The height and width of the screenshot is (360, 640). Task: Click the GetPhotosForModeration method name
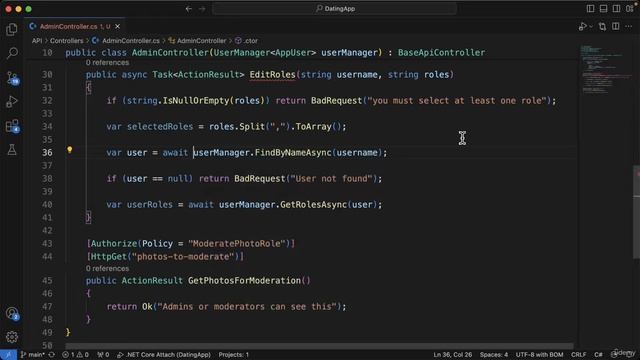[x=244, y=281]
